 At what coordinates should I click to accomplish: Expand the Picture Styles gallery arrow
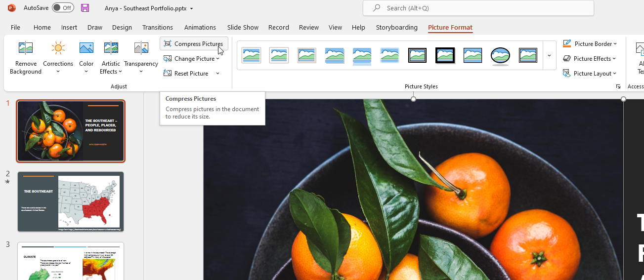click(549, 55)
